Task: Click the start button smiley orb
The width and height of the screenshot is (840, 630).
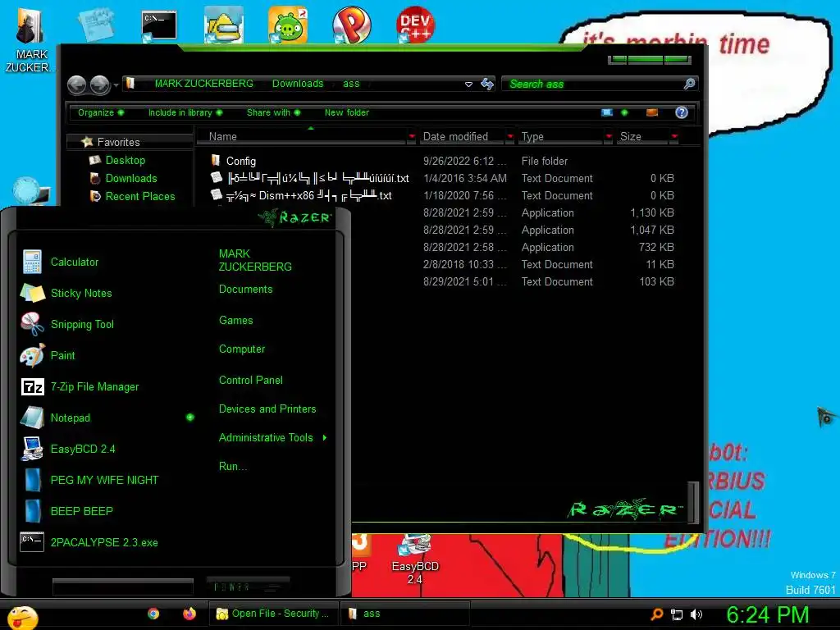Action: pos(22,617)
